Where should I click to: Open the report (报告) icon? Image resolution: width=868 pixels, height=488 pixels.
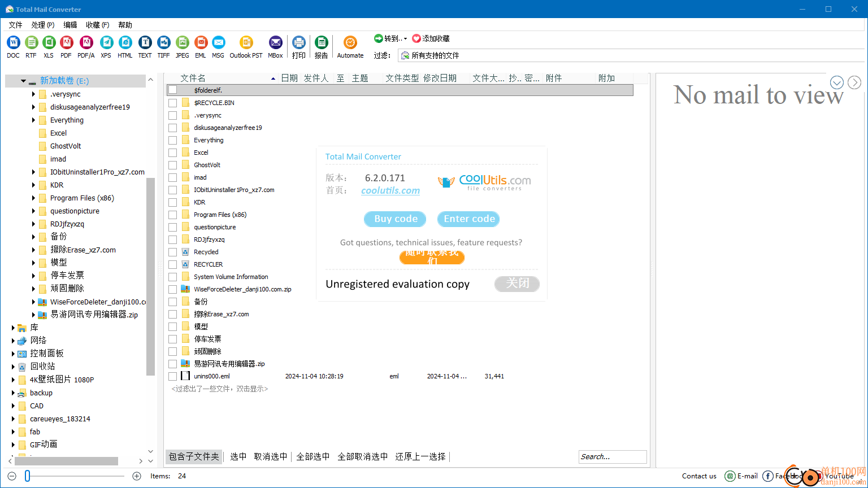click(x=321, y=42)
